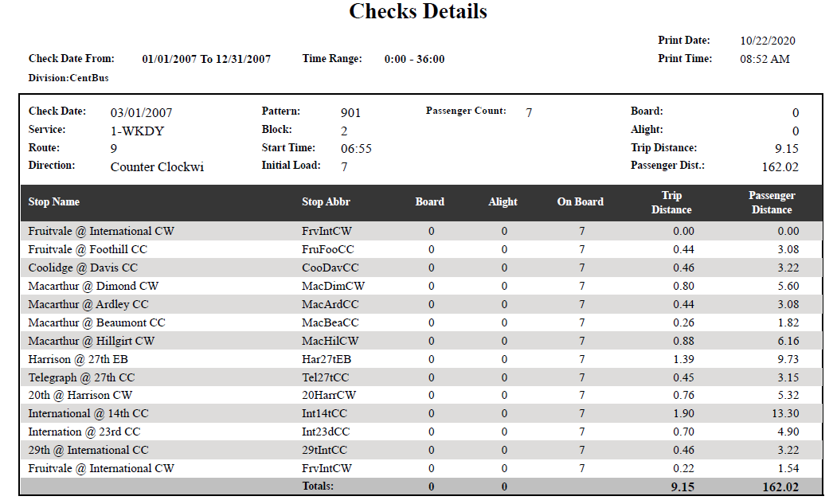
Task: Click the Stop Name column header
Action: (x=53, y=201)
